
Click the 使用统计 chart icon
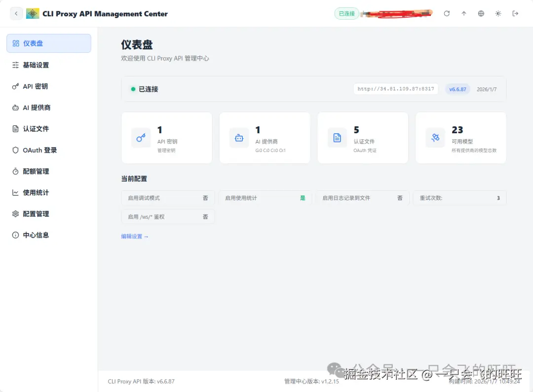(15, 193)
